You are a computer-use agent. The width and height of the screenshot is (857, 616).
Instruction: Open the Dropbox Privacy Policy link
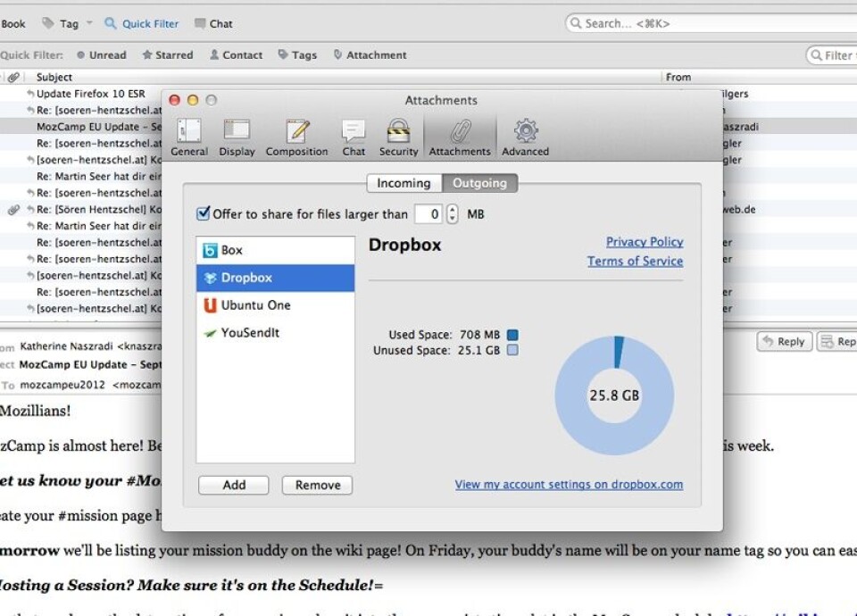click(645, 242)
